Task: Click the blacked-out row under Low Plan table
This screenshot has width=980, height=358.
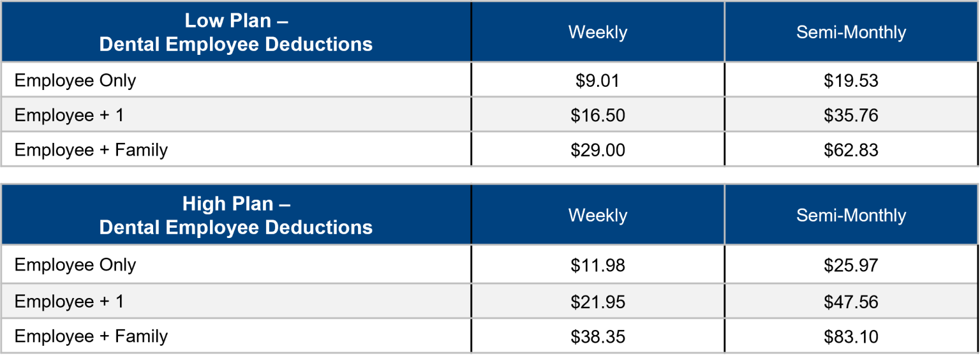Action: tap(490, 149)
